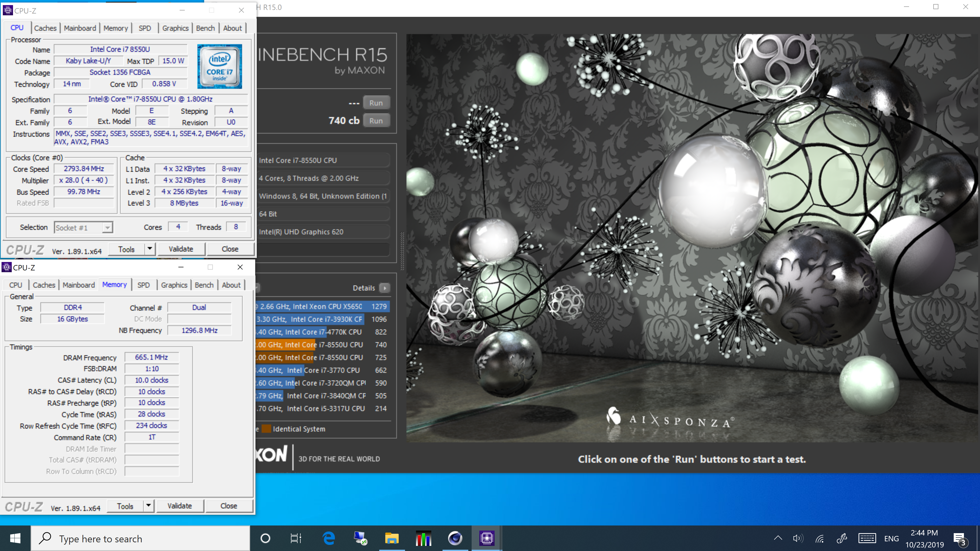Open the Wi-Fi network tray icon
The width and height of the screenshot is (980, 551).
[x=819, y=539]
